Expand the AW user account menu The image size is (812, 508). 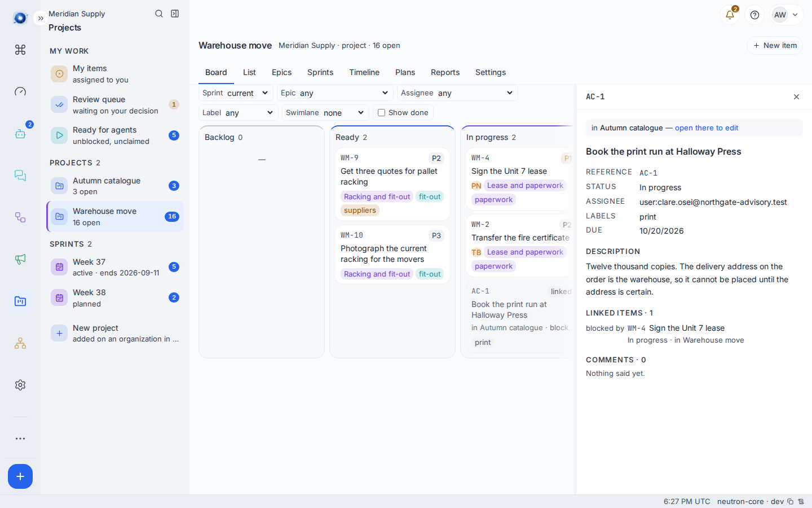click(x=787, y=15)
